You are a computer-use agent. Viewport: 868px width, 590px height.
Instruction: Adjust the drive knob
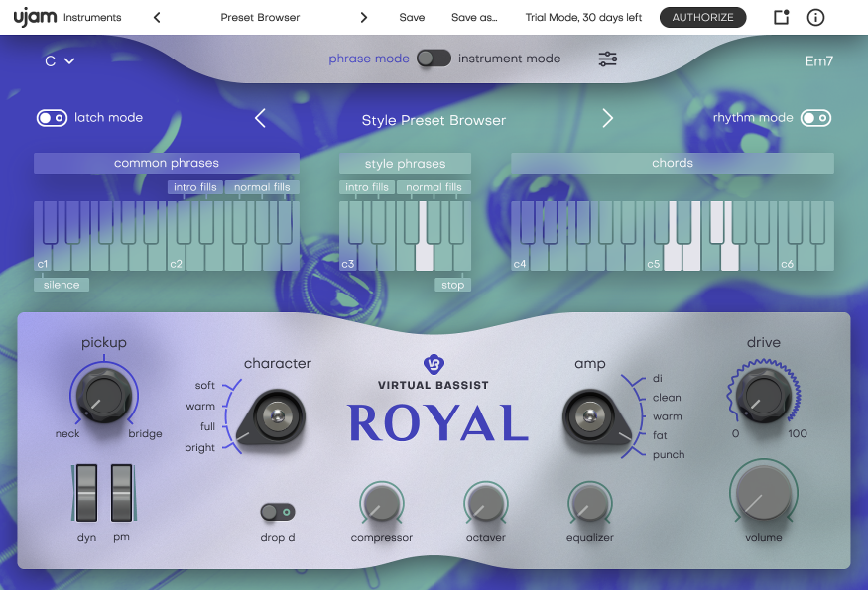(764, 395)
